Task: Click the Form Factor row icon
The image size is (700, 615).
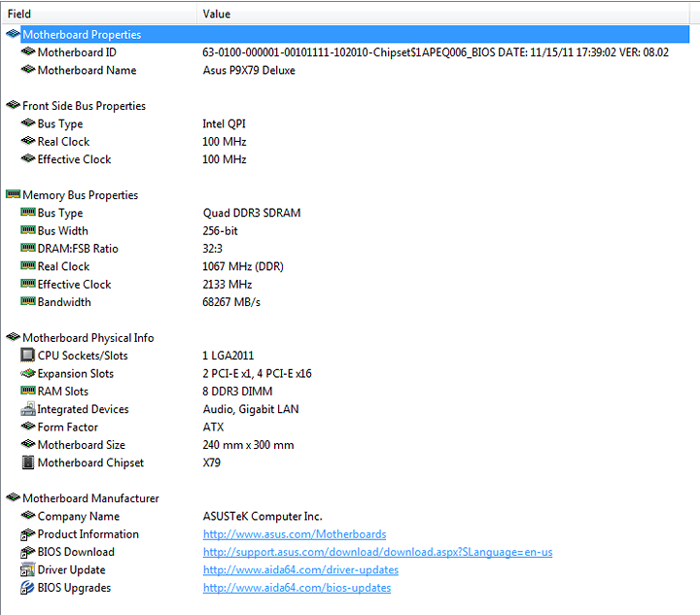Action: (27, 427)
